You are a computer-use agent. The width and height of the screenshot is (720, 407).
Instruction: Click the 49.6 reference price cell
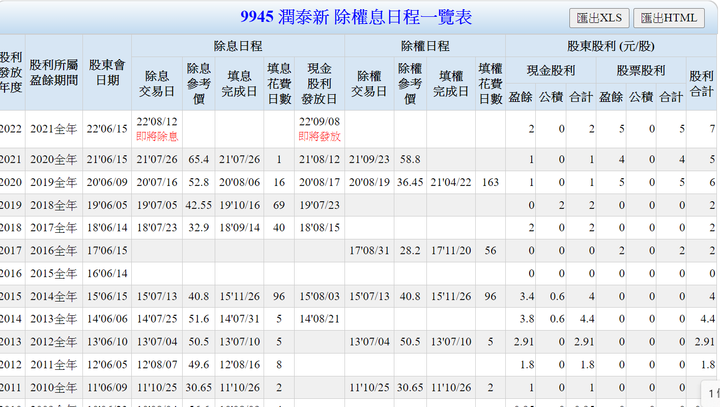coord(198,365)
